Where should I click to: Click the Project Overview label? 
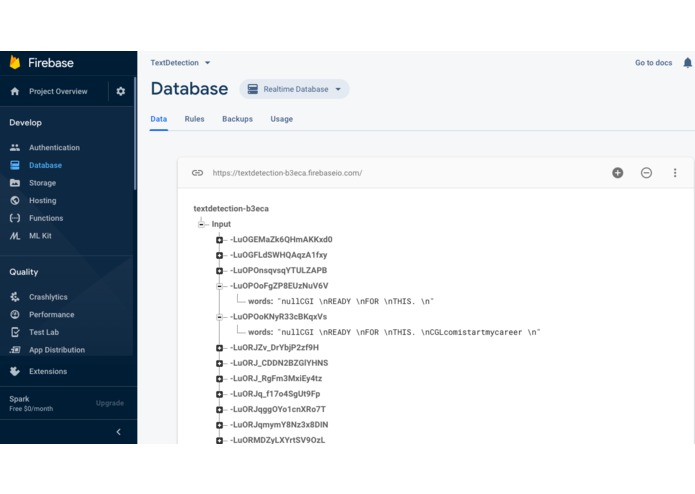58,91
